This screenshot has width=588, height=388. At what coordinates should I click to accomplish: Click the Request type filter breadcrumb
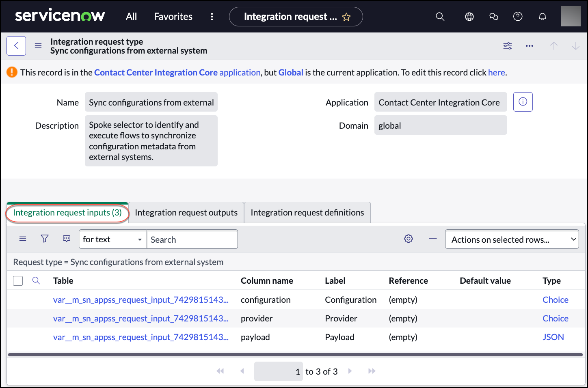coord(118,262)
